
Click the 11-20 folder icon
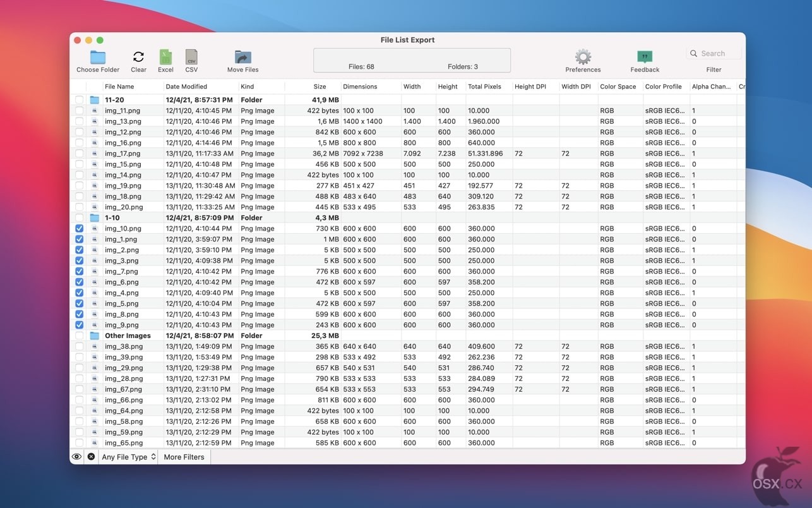(x=95, y=100)
